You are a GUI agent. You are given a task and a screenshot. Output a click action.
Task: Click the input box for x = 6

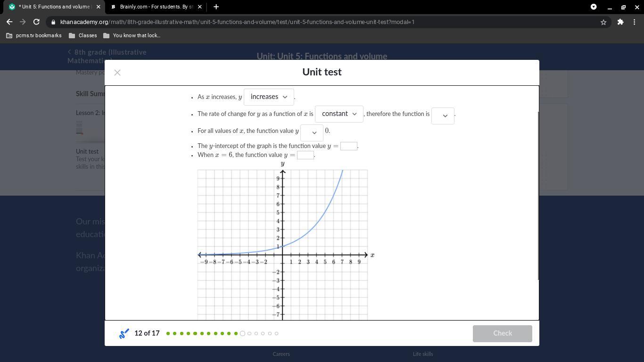(x=305, y=155)
